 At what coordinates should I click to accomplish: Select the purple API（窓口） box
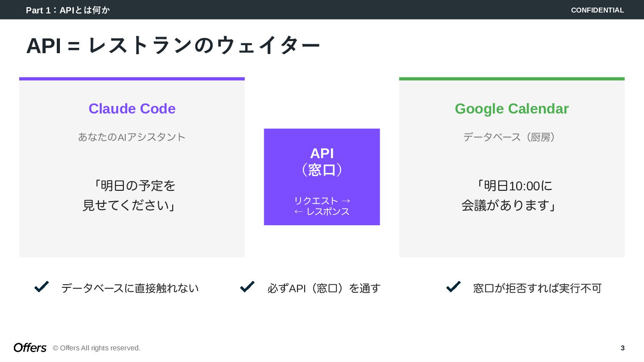pos(322,177)
